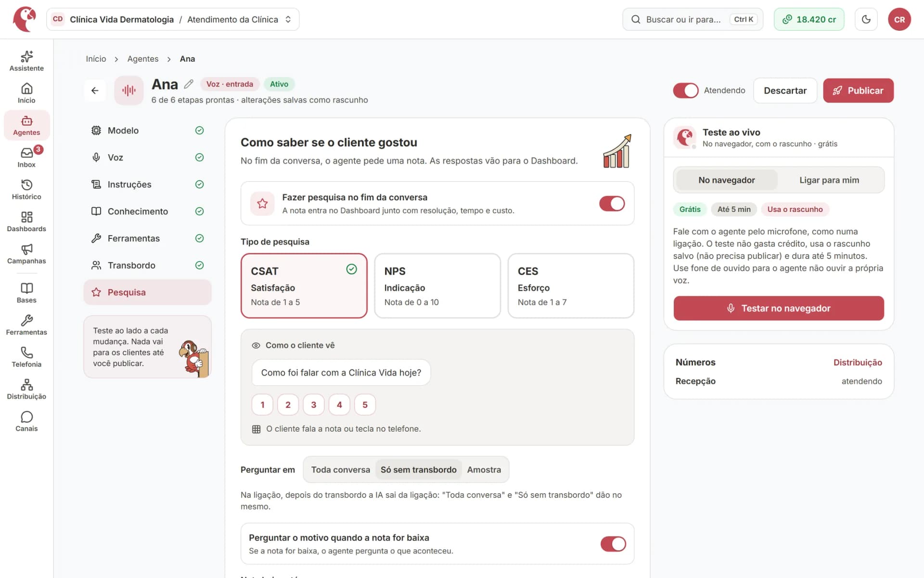Toggle dark mode with the moon icon
Image resolution: width=924 pixels, height=578 pixels.
coord(866,19)
